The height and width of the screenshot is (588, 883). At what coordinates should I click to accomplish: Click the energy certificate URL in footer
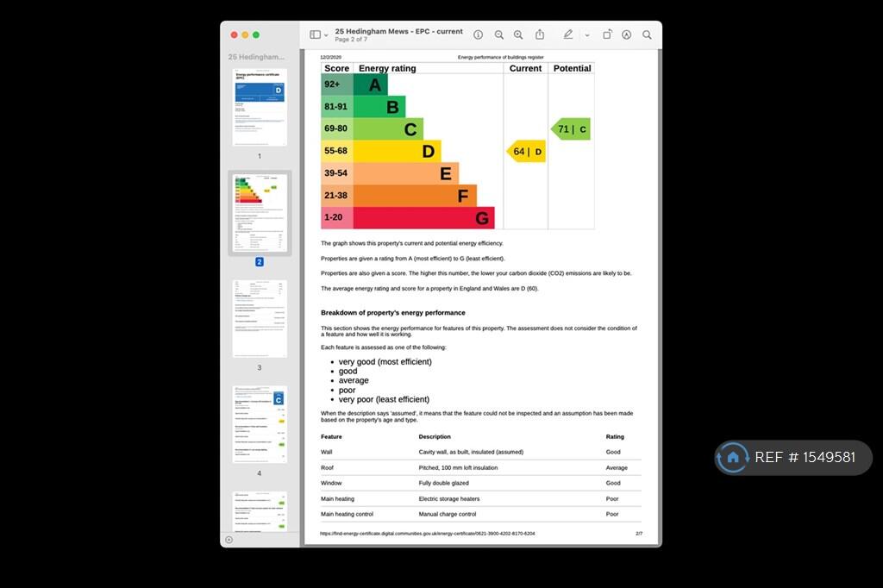tap(427, 534)
